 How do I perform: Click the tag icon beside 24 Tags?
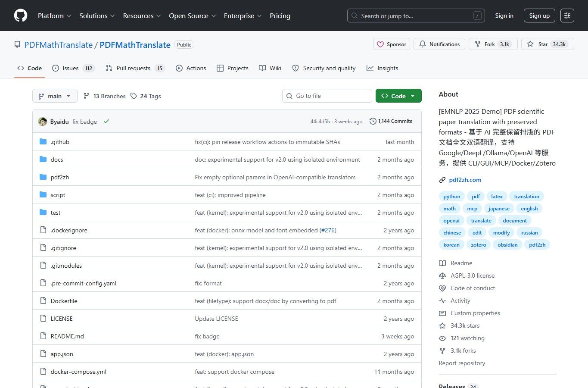[x=134, y=96]
